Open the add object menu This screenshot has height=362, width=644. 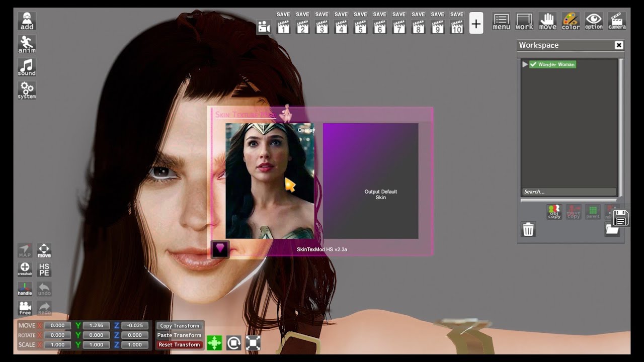(x=27, y=21)
